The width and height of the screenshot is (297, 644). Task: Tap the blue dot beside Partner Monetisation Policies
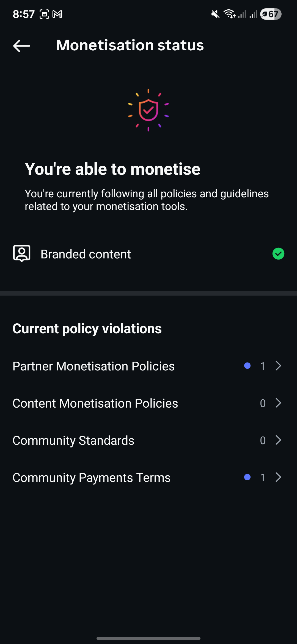tap(247, 366)
